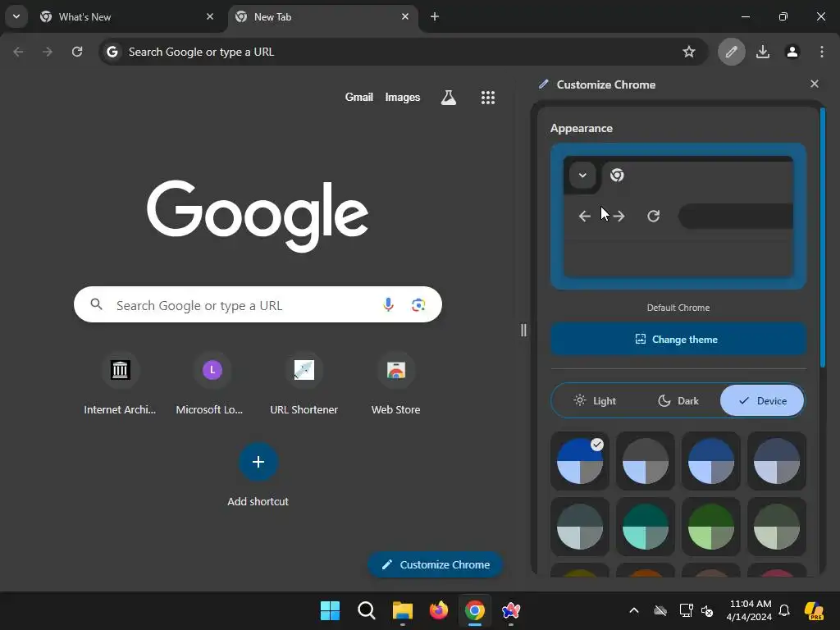The width and height of the screenshot is (840, 630).
Task: Click the Default Chrome theme preview
Action: pyautogui.click(x=678, y=216)
